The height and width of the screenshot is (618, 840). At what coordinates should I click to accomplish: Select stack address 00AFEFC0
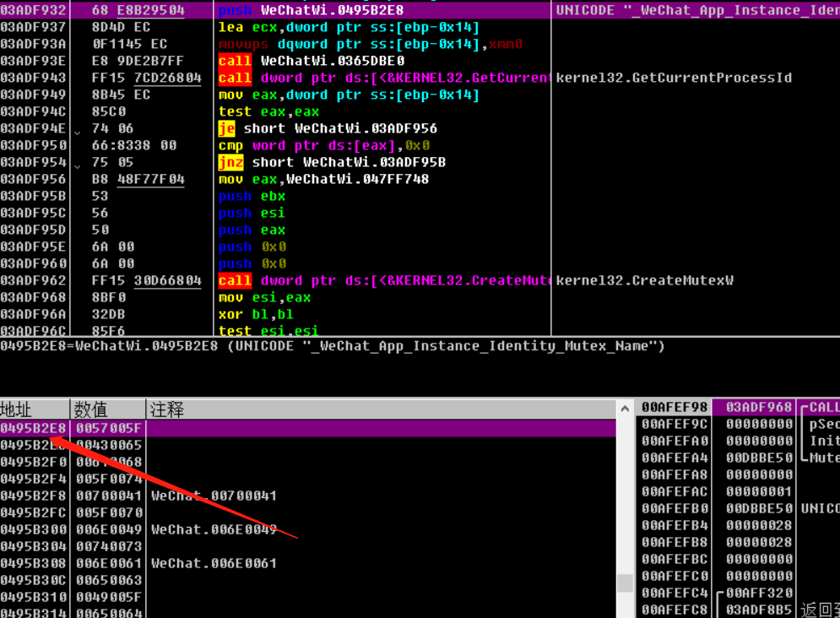[675, 577]
